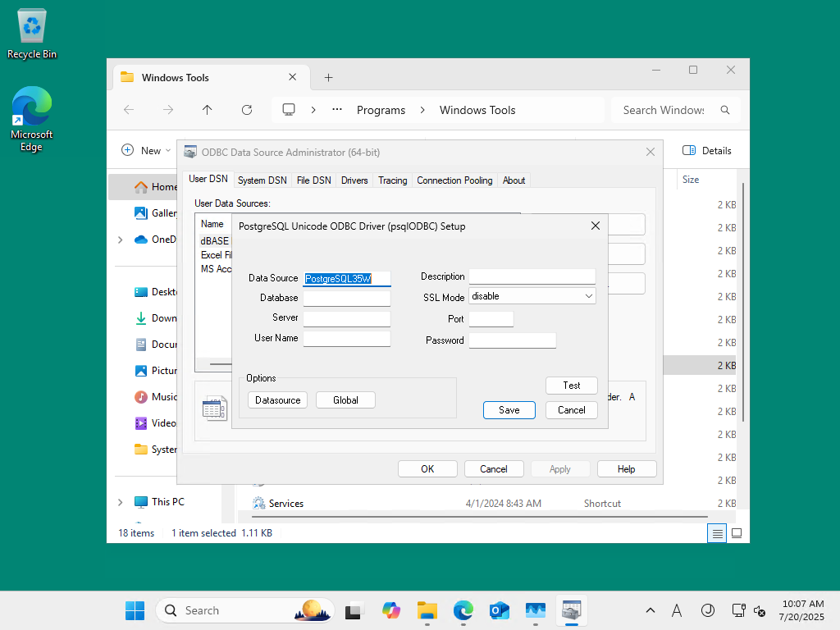Close the PostgreSQL setup dialog
This screenshot has height=630, width=840.
pos(596,226)
